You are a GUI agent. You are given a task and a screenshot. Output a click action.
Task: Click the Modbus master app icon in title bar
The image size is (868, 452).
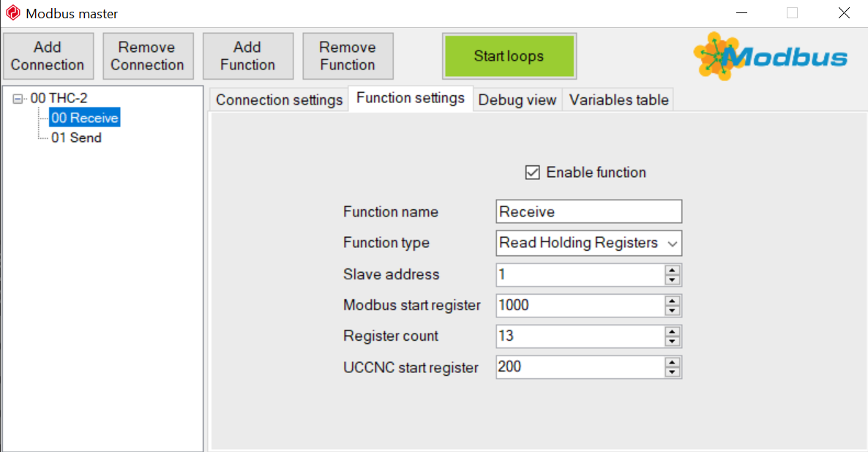(12, 12)
